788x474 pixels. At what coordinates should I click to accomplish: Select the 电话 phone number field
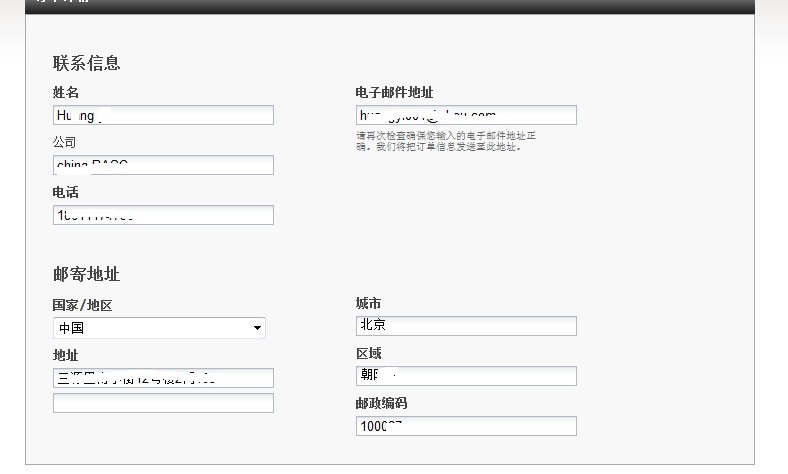(163, 215)
